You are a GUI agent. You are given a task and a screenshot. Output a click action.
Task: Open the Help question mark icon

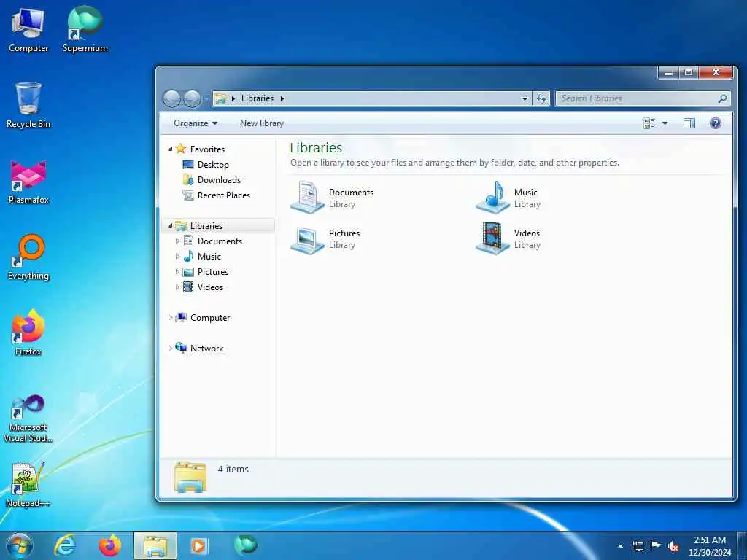[715, 123]
